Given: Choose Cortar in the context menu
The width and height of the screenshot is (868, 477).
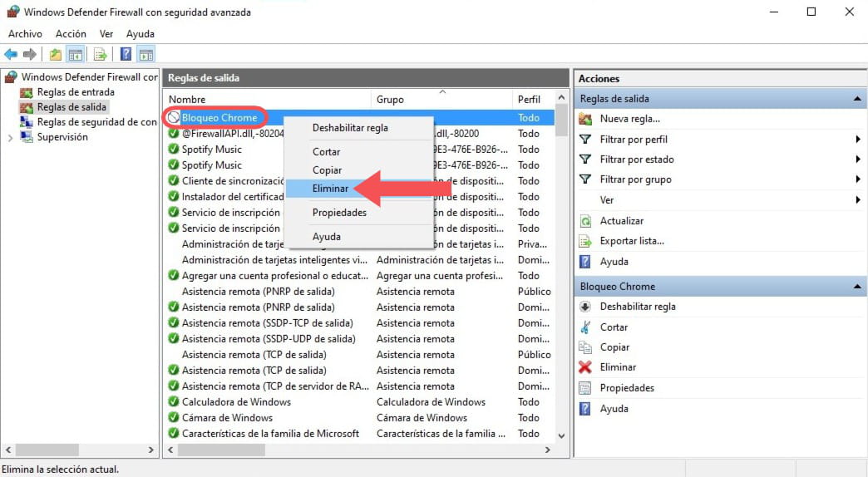Looking at the screenshot, I should coord(358,151).
